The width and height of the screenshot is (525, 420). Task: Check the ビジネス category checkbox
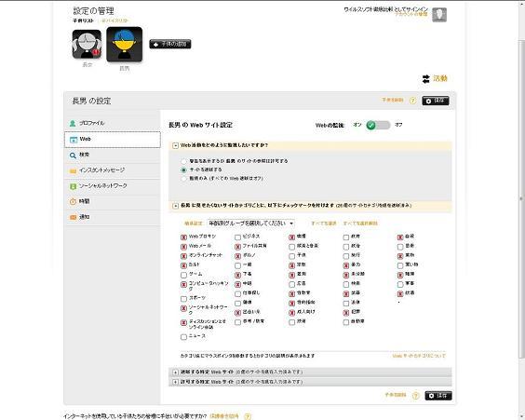[237, 237]
